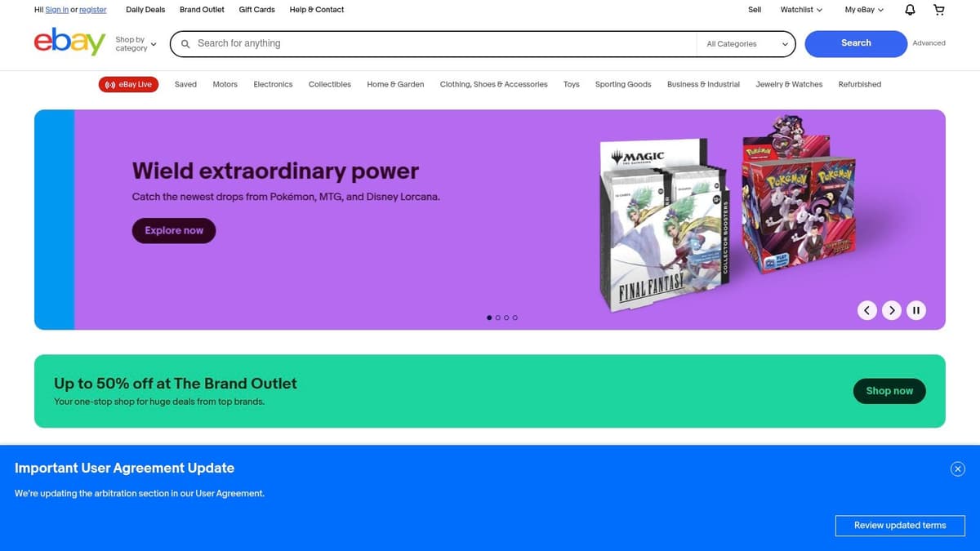Open the Home & Garden category

click(x=395, y=84)
